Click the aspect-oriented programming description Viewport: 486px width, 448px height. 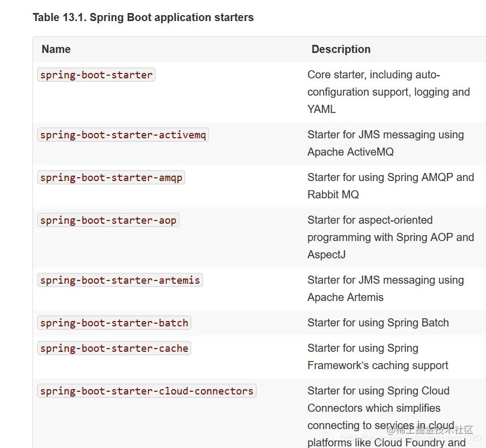(x=390, y=237)
